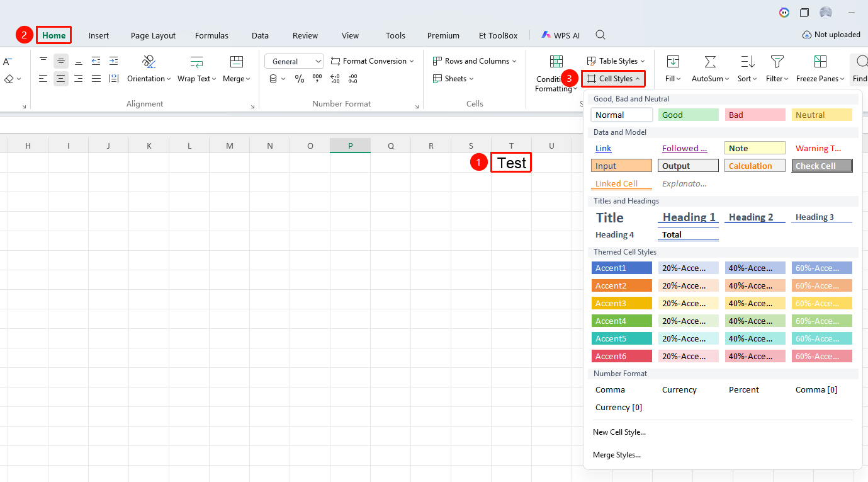Increase the cell indent
This screenshot has height=482, width=868.
click(114, 61)
